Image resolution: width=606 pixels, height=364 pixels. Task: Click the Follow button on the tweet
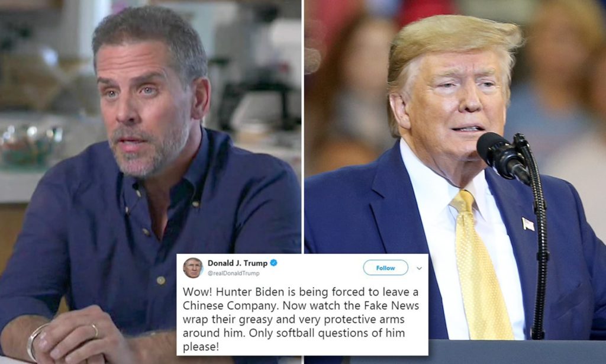tap(385, 268)
